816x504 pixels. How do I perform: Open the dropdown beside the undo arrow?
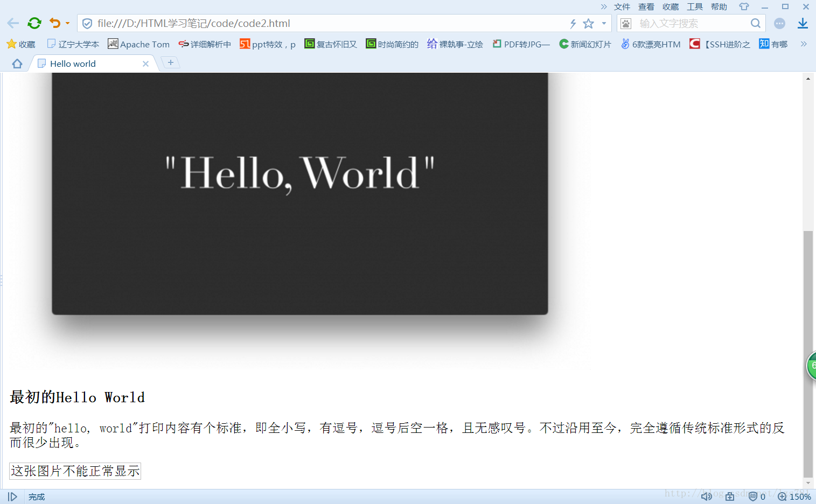point(67,23)
